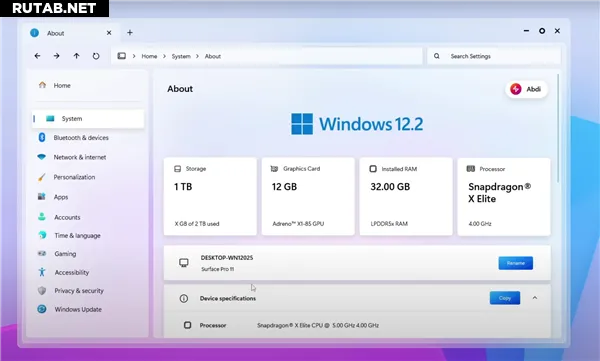
Task: Click the Abdi avatar icon
Action: coord(516,89)
